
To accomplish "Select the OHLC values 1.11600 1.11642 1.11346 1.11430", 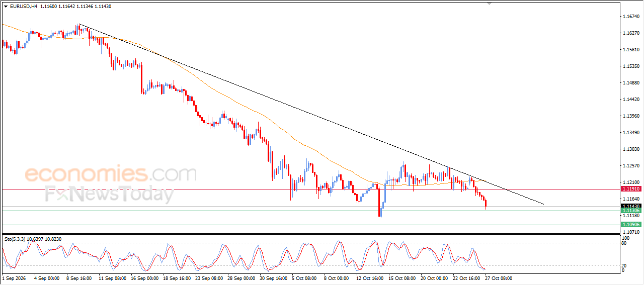I will point(75,6).
